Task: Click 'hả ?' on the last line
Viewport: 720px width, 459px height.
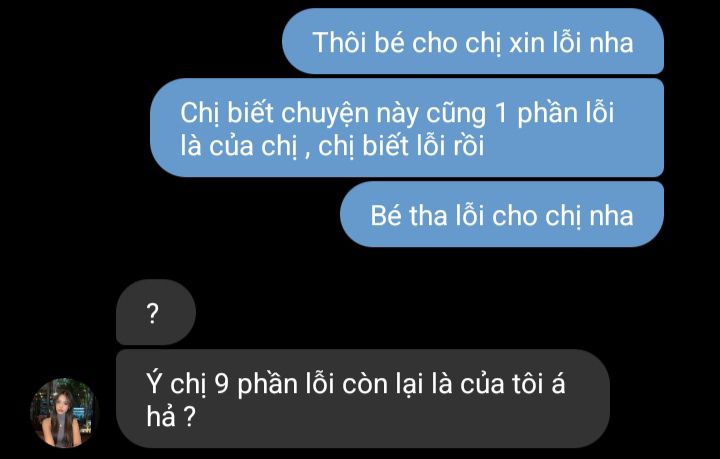Action: (171, 417)
